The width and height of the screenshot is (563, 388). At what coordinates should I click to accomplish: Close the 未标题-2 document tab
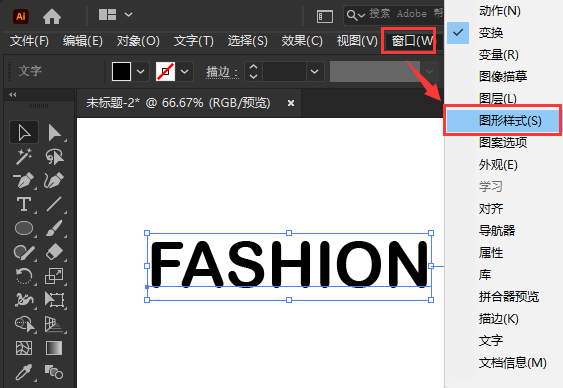click(x=291, y=103)
